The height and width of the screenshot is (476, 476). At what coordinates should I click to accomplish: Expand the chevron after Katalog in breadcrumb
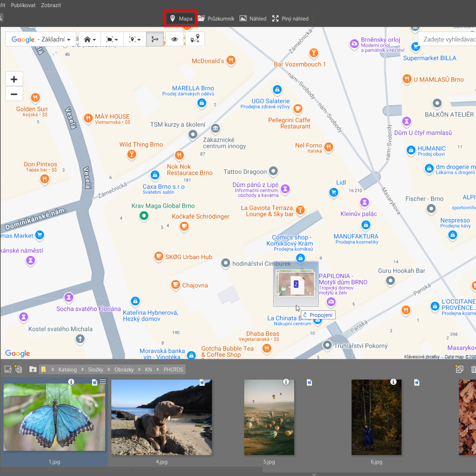coord(83,369)
